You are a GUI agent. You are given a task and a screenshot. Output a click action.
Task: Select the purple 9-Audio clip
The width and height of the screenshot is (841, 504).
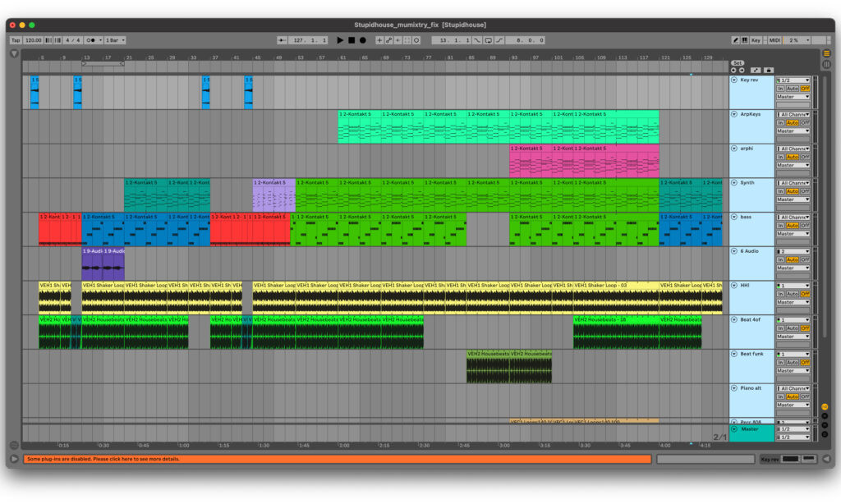(x=103, y=263)
